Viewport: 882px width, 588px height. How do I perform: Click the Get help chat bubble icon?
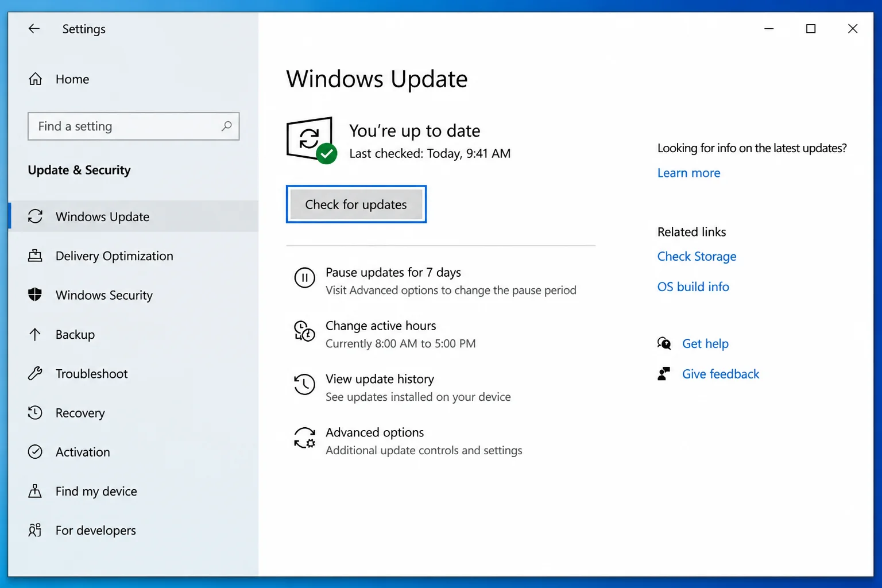coord(664,343)
